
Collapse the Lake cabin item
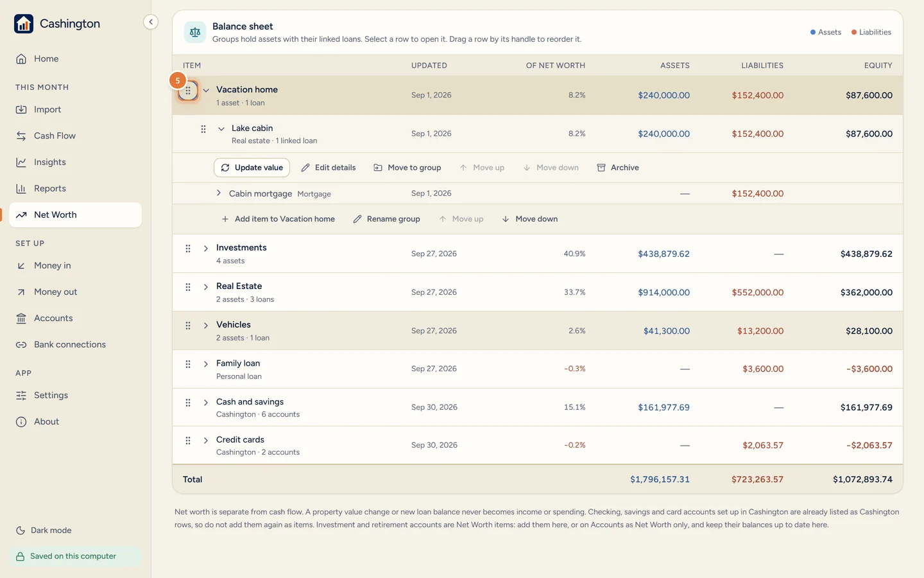[221, 129]
